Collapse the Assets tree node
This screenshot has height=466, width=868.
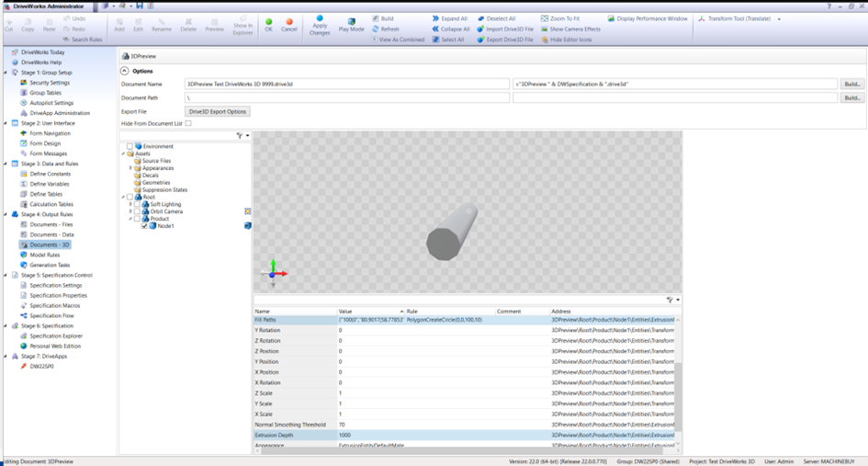click(123, 153)
